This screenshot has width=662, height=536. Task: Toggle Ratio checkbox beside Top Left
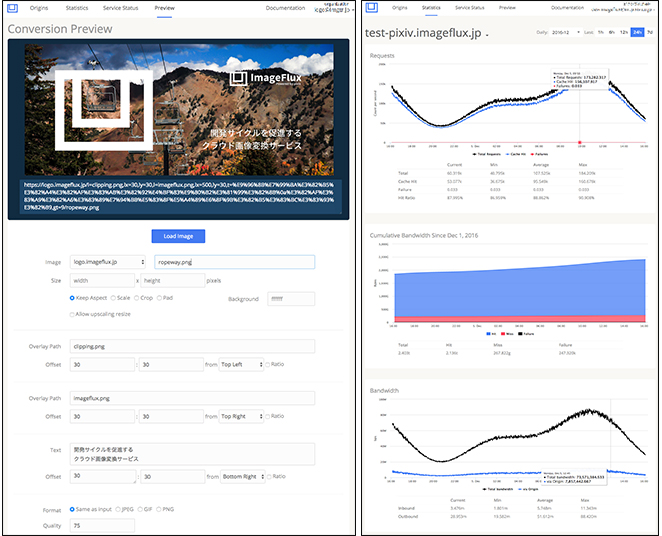pos(268,365)
